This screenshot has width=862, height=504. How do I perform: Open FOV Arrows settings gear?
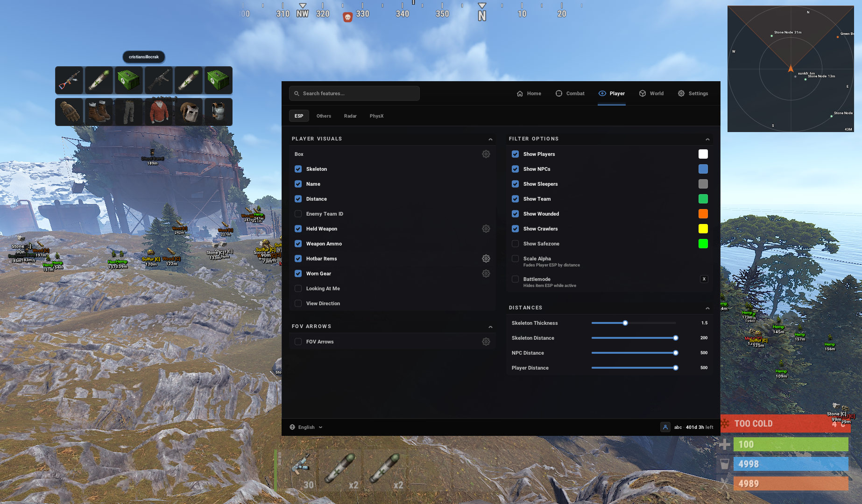click(486, 342)
